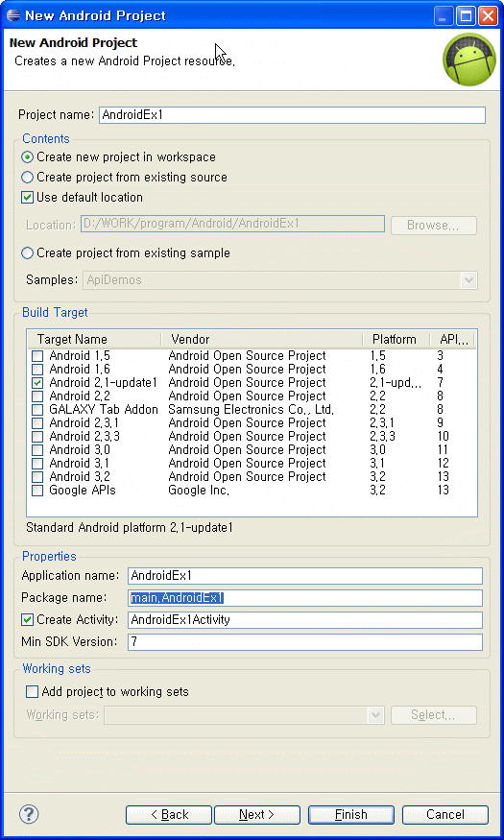Click the green Android robot logo
504x840 pixels.
[468, 60]
